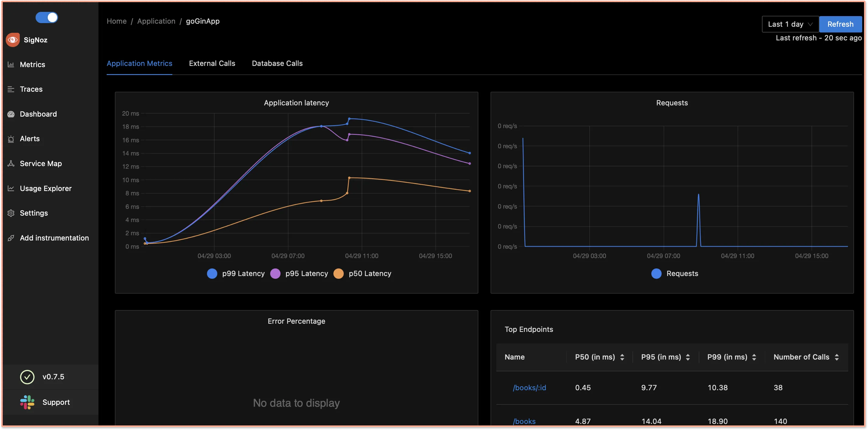Select Application Metrics tab
The width and height of the screenshot is (868, 430).
click(139, 63)
